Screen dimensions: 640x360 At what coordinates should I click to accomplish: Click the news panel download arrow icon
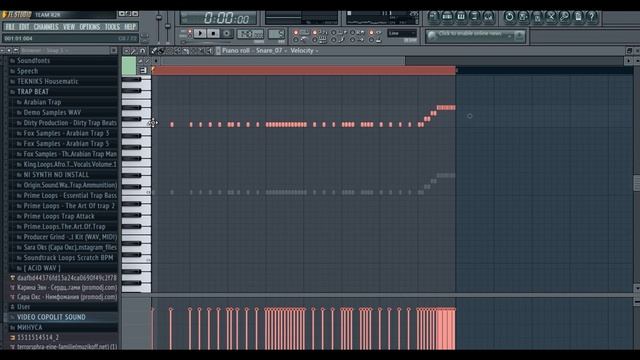(x=519, y=36)
